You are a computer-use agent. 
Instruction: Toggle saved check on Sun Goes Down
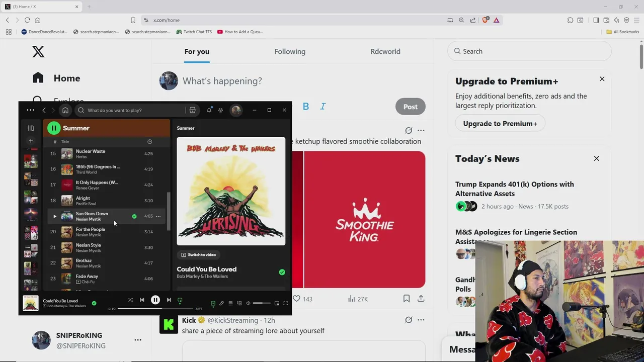(134, 216)
